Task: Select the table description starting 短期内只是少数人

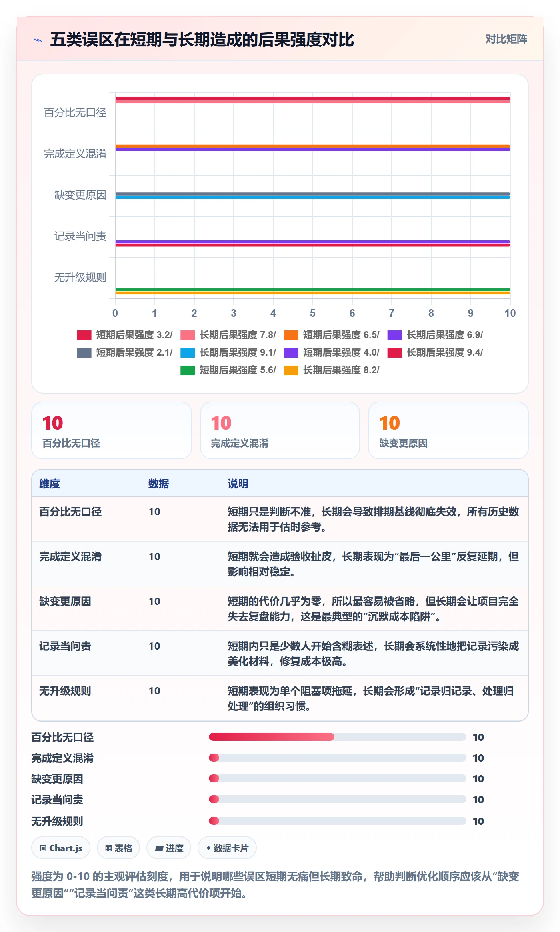Action: (373, 654)
